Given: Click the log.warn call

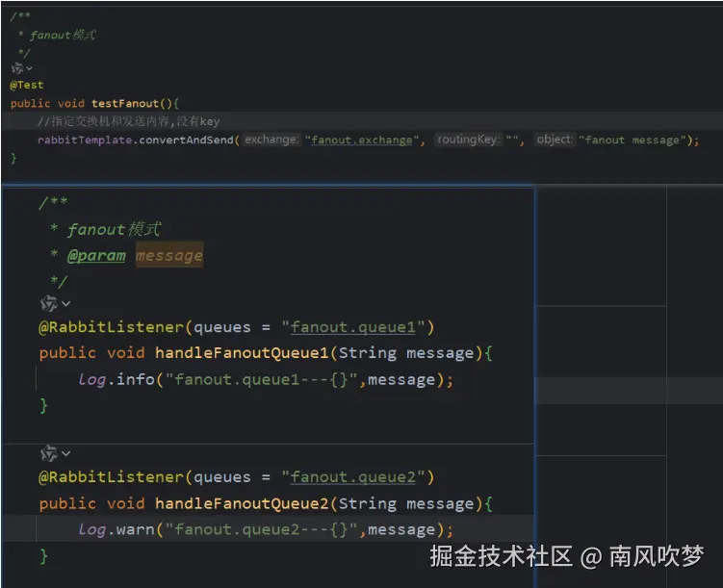Looking at the screenshot, I should click(x=116, y=529).
